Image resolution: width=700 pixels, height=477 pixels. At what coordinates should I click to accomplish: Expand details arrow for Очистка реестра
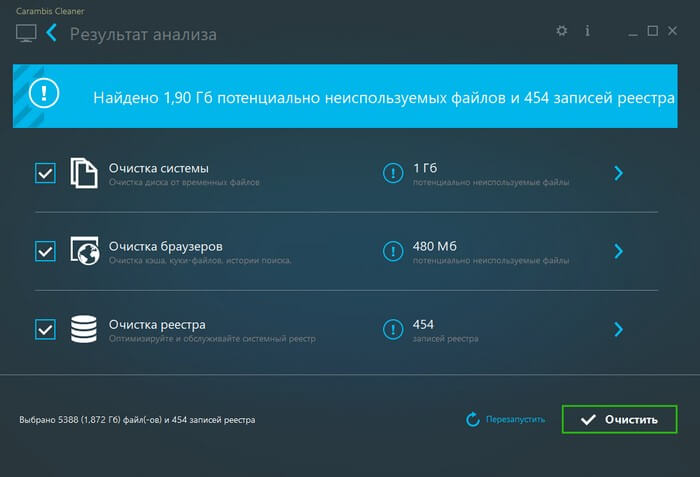click(x=618, y=329)
